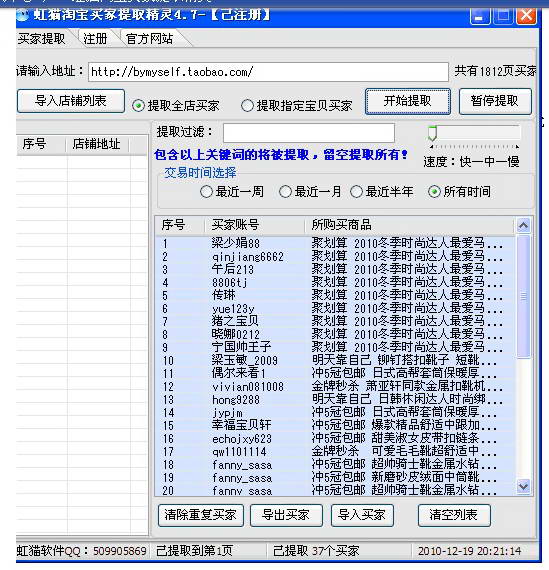Click the 导出买家 button
The height and width of the screenshot is (570, 549).
tap(286, 515)
